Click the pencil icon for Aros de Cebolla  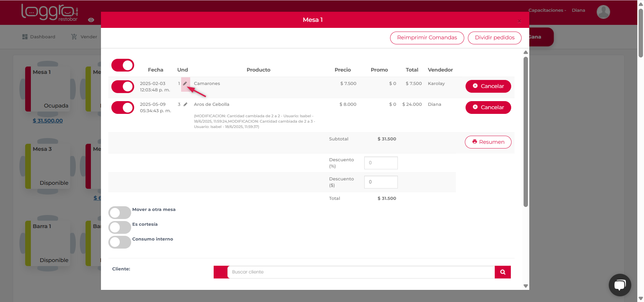tap(185, 104)
